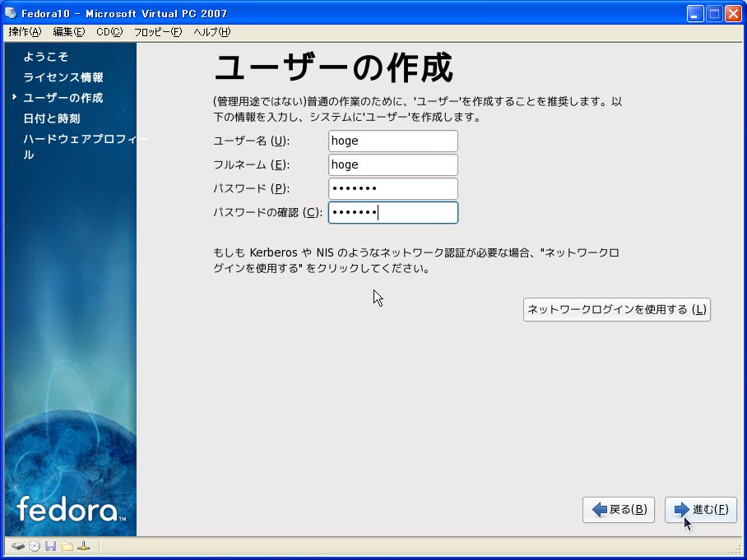Click the floppy disk status icon
Viewport: 747px width, 560px height.
(50, 546)
